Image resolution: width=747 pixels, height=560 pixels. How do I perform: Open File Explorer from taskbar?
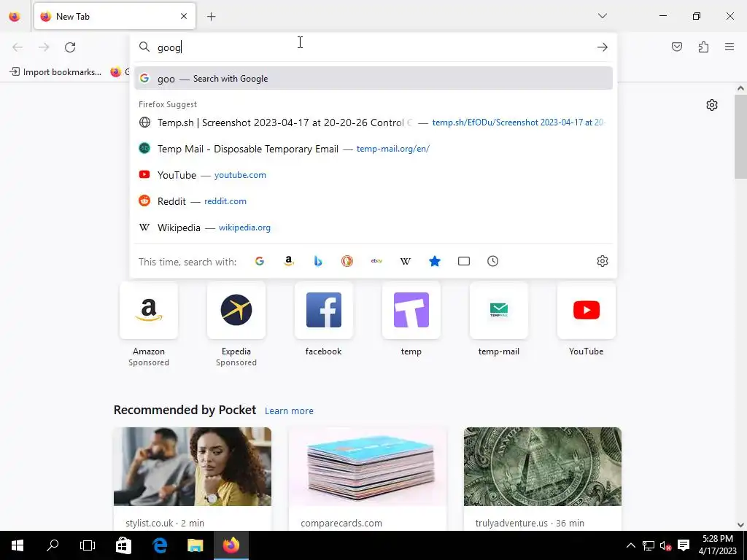[196, 545]
